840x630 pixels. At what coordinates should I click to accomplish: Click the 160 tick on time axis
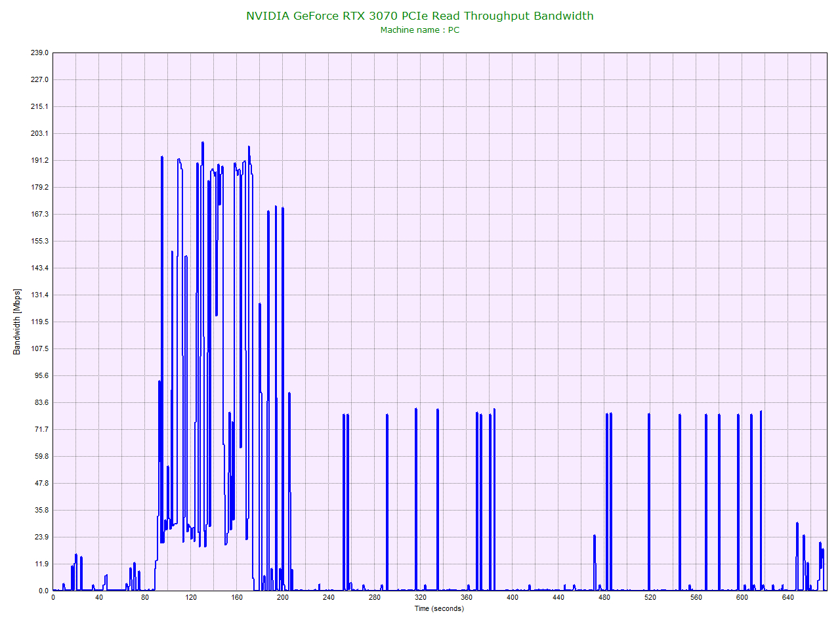(x=237, y=597)
